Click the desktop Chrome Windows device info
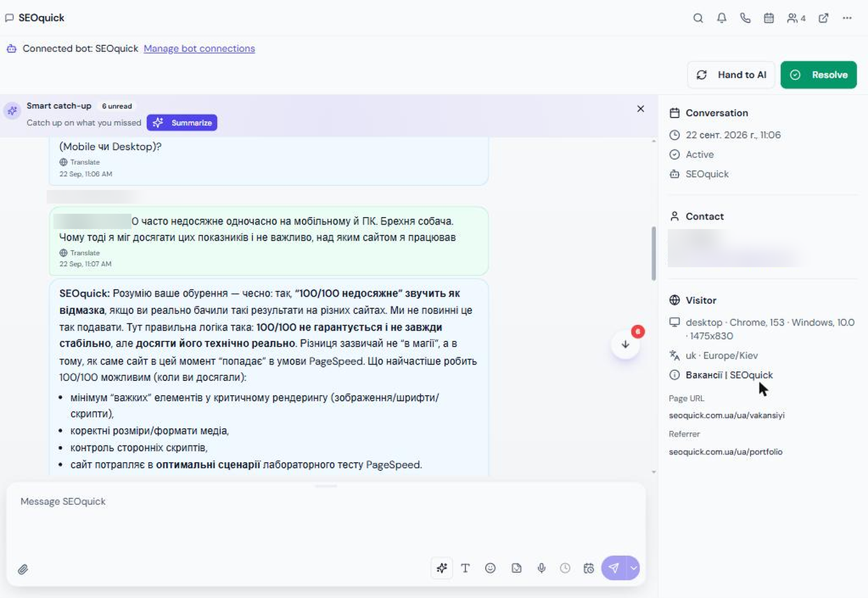 point(770,329)
